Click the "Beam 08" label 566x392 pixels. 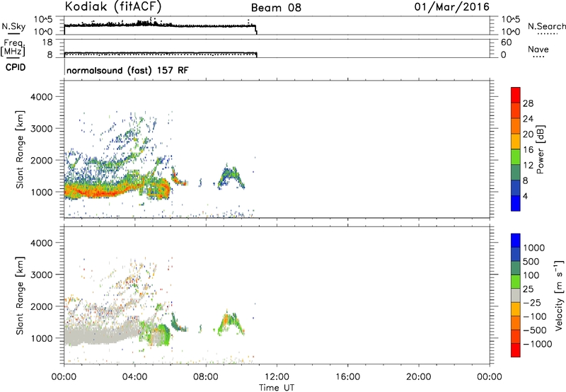click(276, 8)
